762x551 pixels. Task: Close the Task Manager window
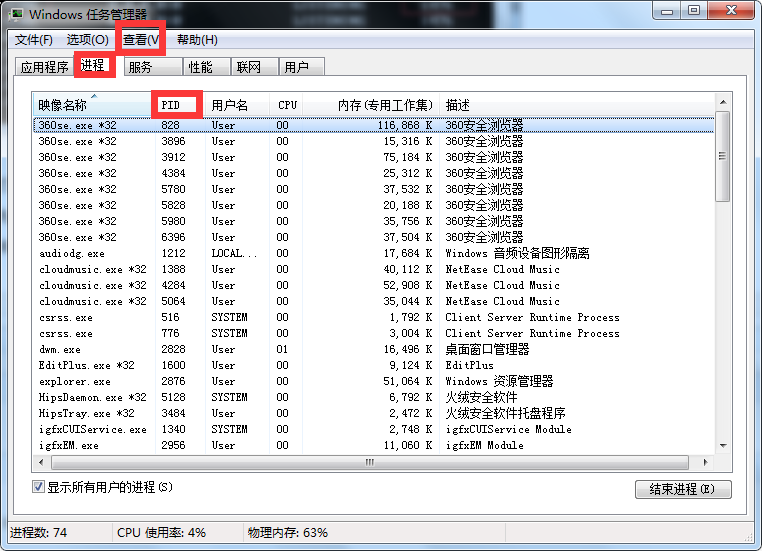coord(732,11)
